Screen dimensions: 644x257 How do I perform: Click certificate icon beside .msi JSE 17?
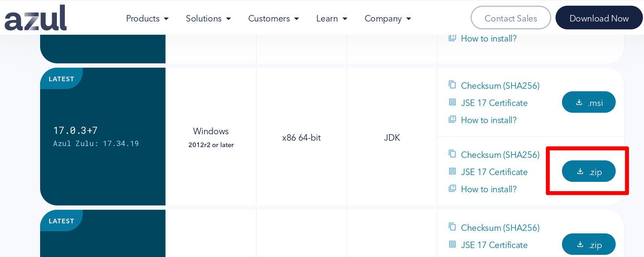coord(452,102)
